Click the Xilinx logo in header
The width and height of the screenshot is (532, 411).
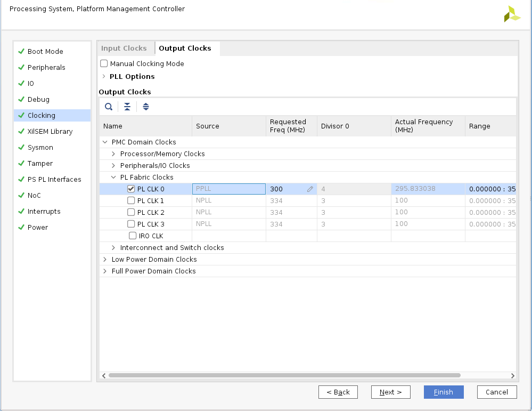(x=512, y=14)
